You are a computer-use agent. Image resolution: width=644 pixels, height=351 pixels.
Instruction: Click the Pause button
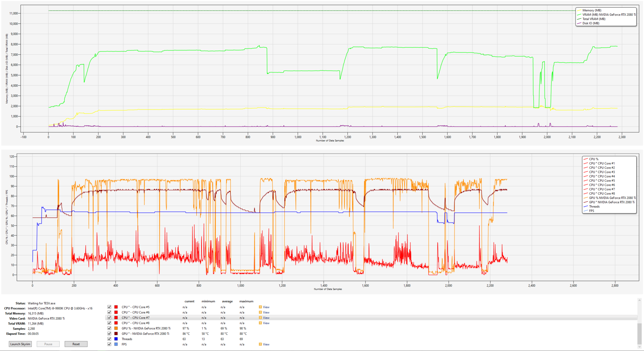tap(48, 344)
